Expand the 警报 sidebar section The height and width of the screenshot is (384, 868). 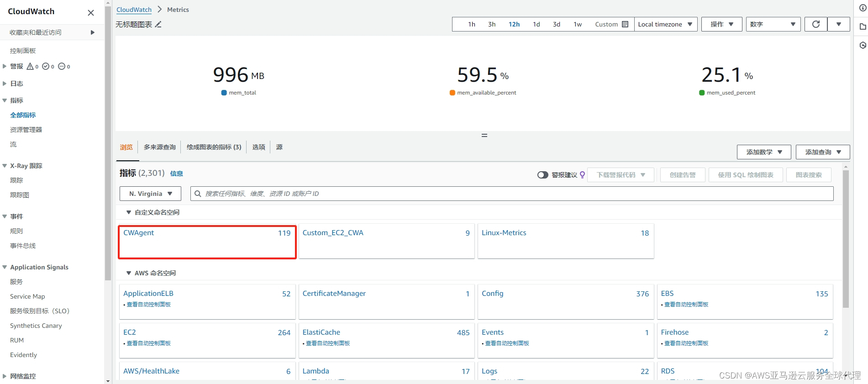click(5, 66)
